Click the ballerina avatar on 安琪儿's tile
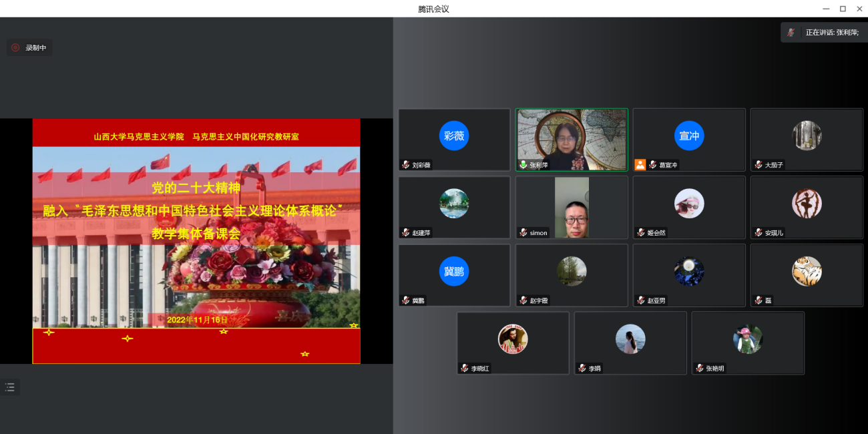Viewport: 868px width, 434px height. tap(807, 204)
